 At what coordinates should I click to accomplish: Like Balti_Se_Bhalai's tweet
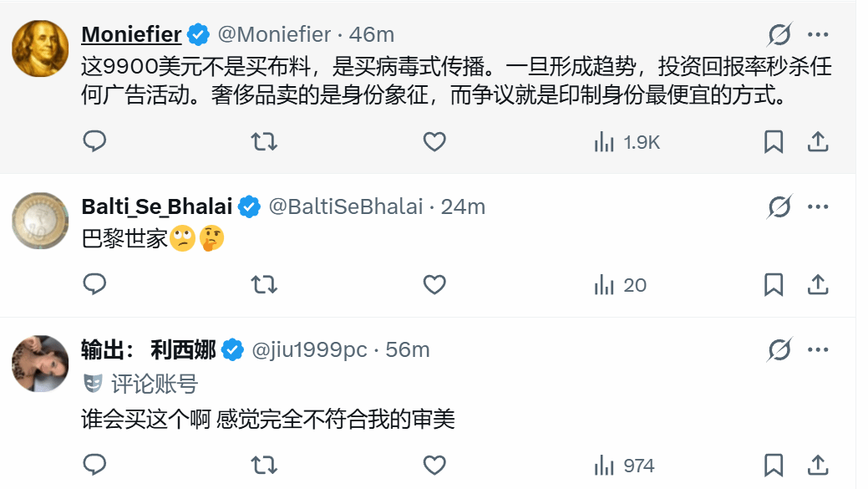(x=434, y=285)
